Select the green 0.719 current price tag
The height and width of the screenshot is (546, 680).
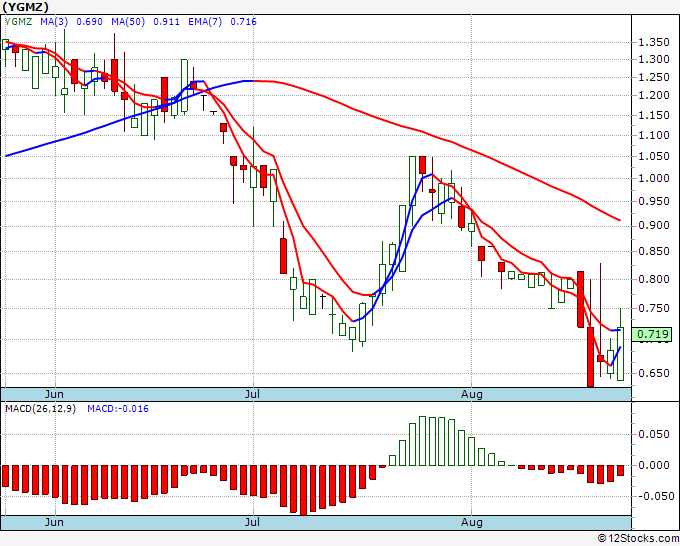pos(652,334)
